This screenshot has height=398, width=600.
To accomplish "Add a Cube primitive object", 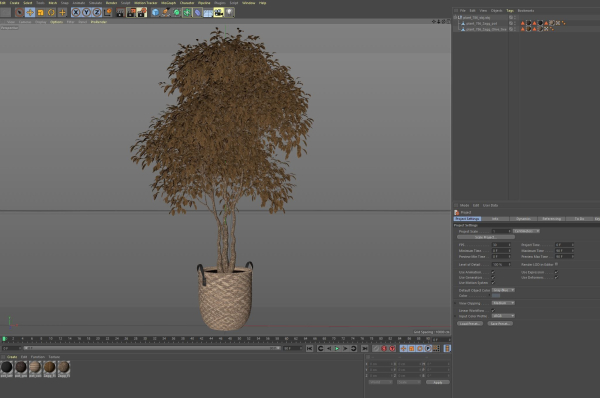I will (x=155, y=13).
